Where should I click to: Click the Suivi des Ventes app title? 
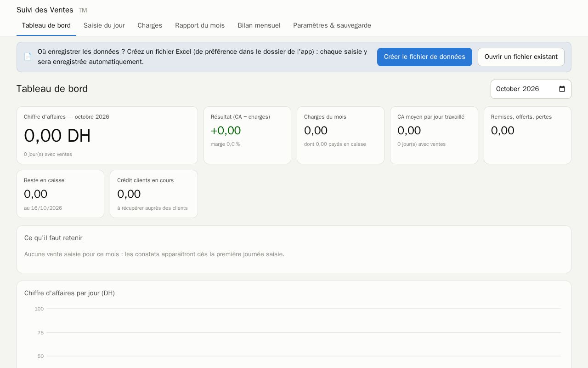[x=45, y=10]
